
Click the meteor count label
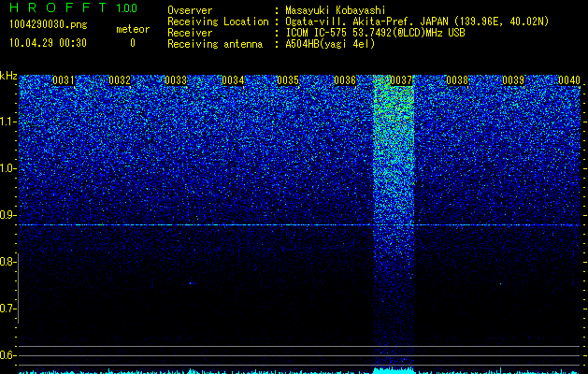pos(133,29)
